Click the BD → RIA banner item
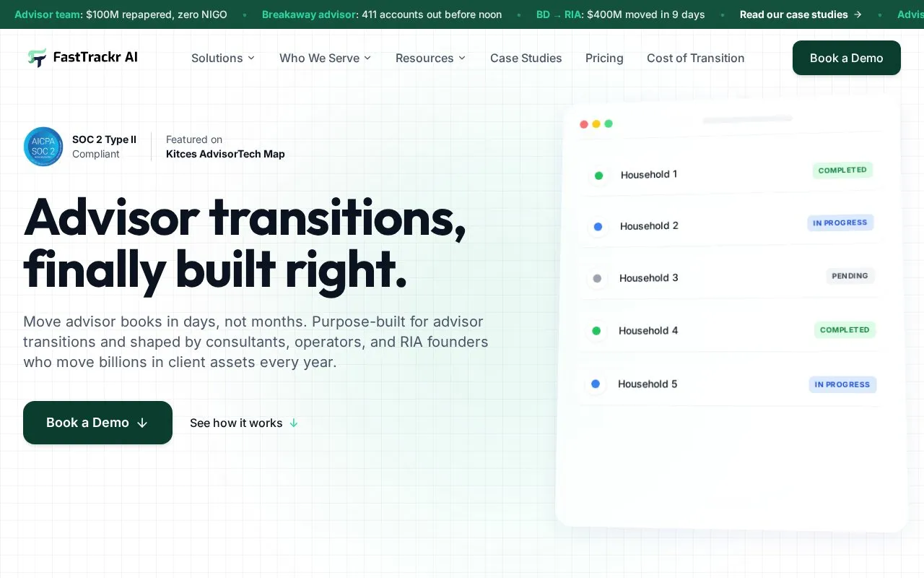This screenshot has height=578, width=924. click(x=621, y=14)
